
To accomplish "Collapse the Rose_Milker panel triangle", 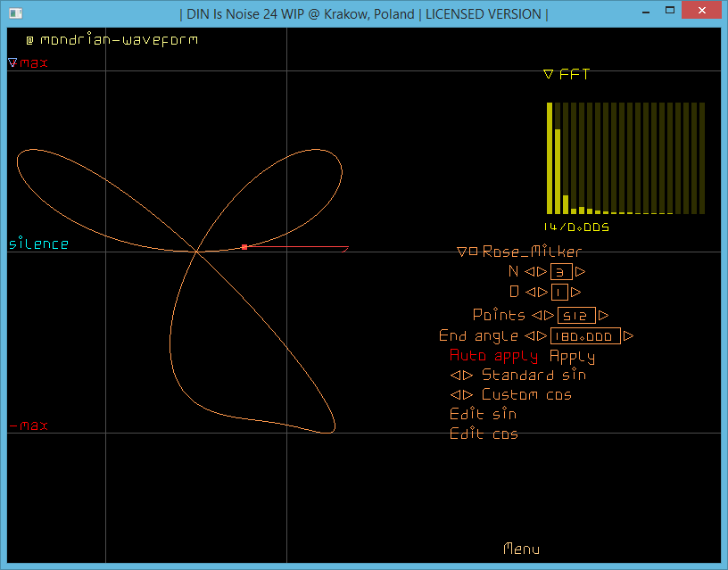I will point(461,252).
